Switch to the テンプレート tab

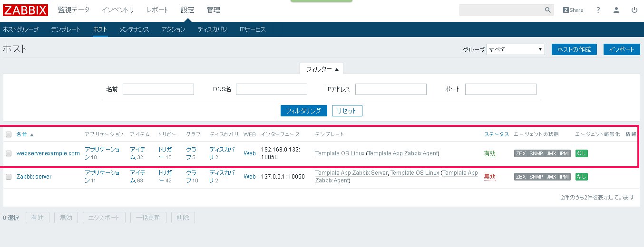click(66, 29)
